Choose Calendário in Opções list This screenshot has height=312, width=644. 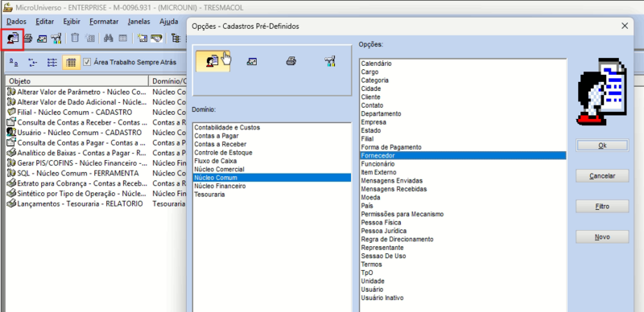click(463, 64)
